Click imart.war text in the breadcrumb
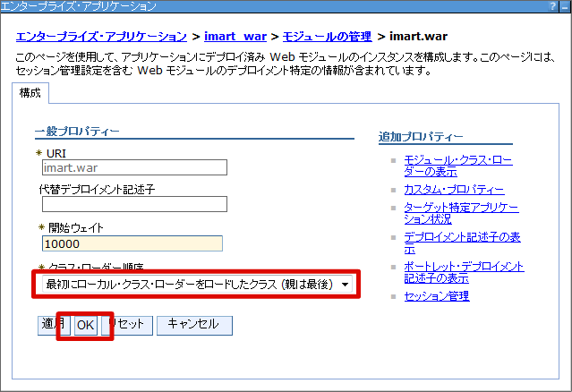This screenshot has width=572, height=392. [418, 37]
